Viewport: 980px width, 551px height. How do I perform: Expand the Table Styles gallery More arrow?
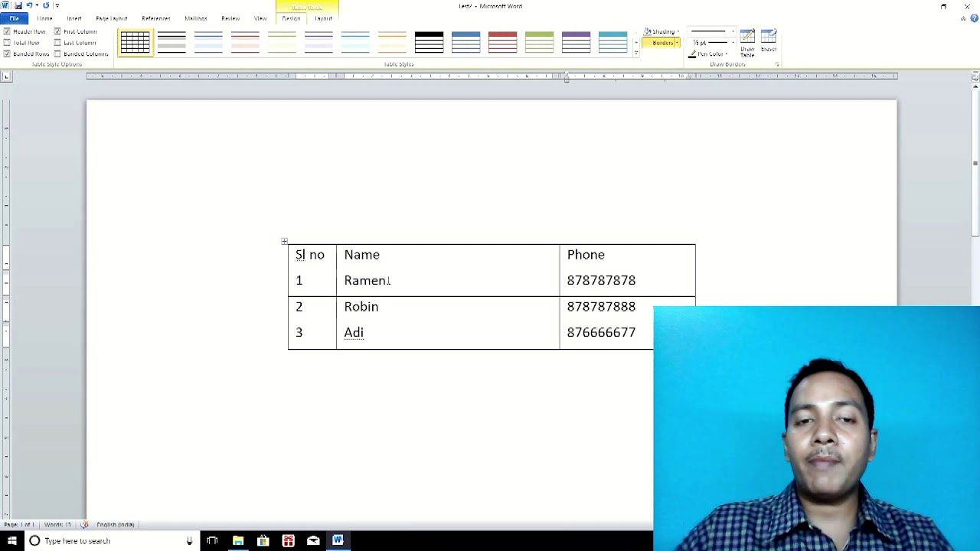coord(636,54)
